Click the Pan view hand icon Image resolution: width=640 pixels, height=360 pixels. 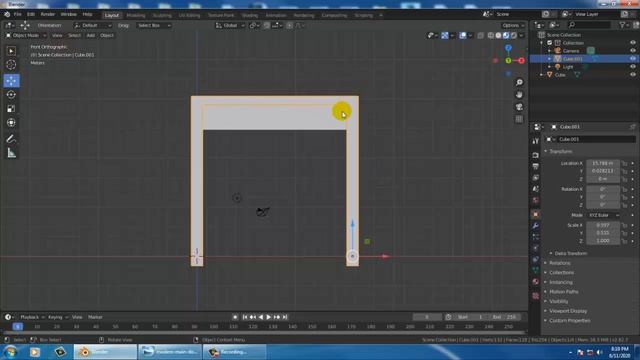(519, 95)
